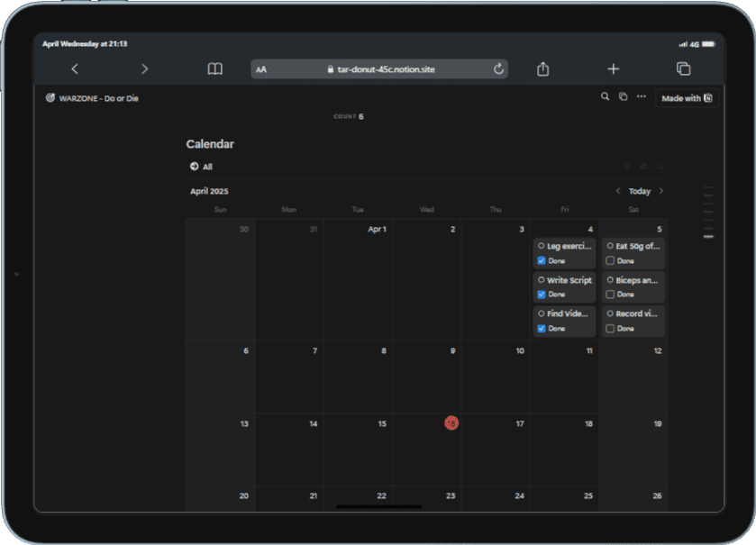Duplicate the Notion page icon
756x545 pixels.
pos(623,97)
